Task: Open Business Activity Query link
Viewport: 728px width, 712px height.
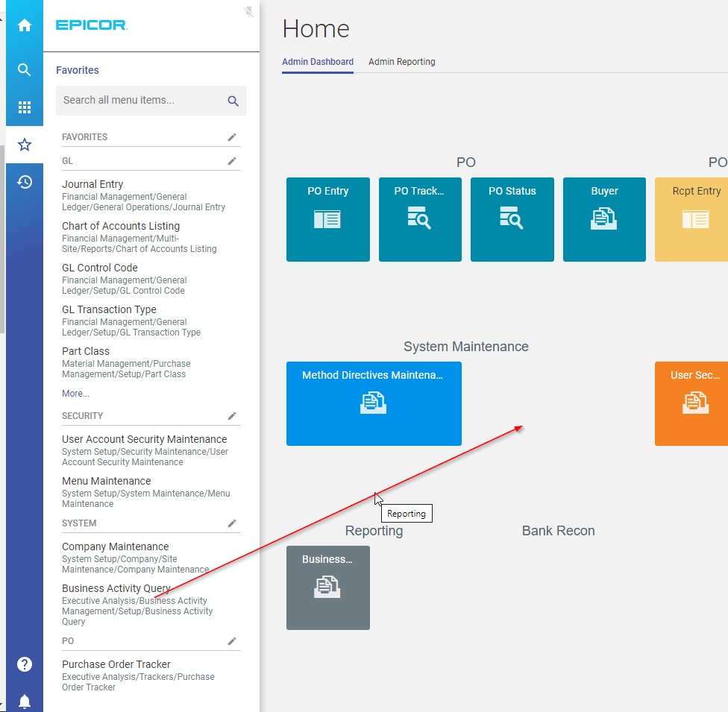Action: coord(115,587)
